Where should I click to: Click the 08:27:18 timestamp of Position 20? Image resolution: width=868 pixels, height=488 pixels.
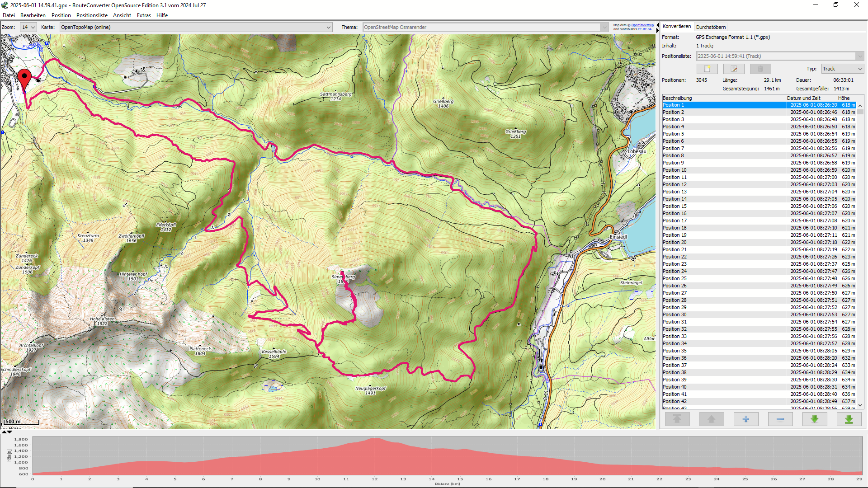point(813,242)
